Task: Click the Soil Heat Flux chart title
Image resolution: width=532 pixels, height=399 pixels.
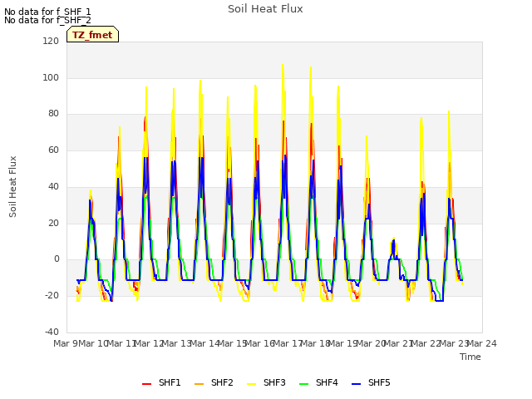Action: point(265,9)
